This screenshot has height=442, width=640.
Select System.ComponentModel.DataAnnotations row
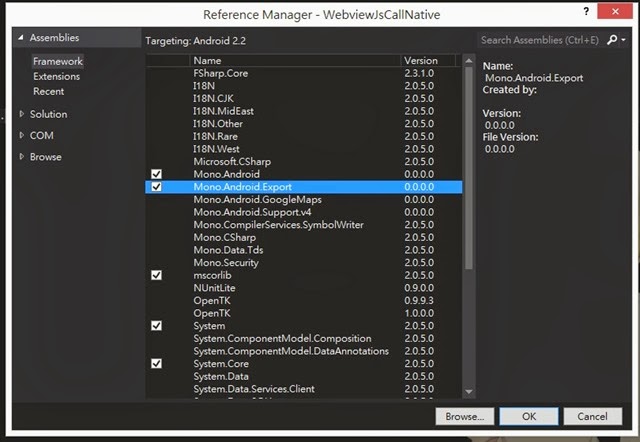(304, 351)
